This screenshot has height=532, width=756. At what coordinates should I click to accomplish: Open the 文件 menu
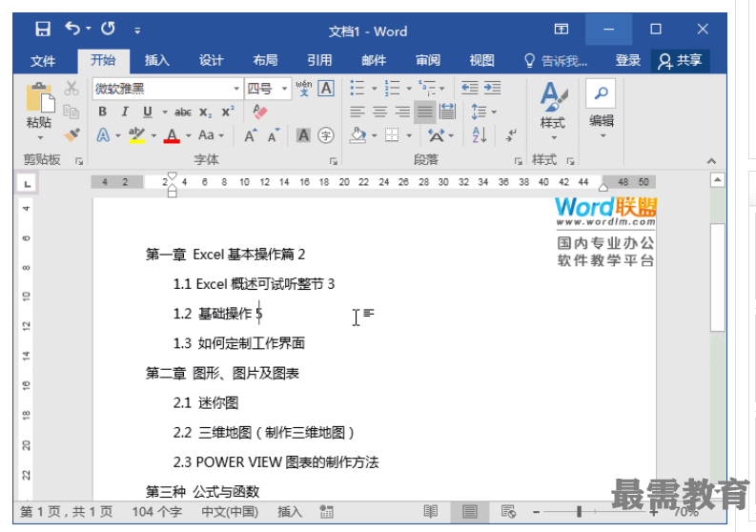(x=43, y=61)
